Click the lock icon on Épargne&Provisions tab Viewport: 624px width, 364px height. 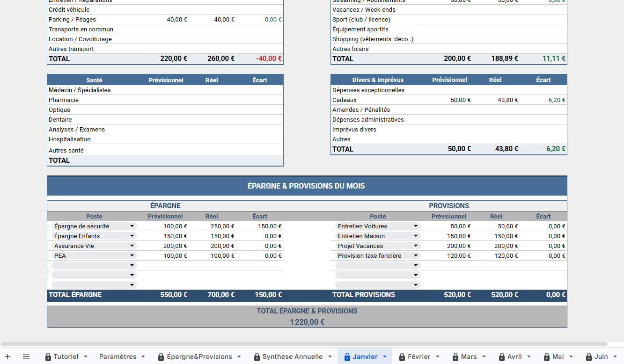pyautogui.click(x=161, y=357)
